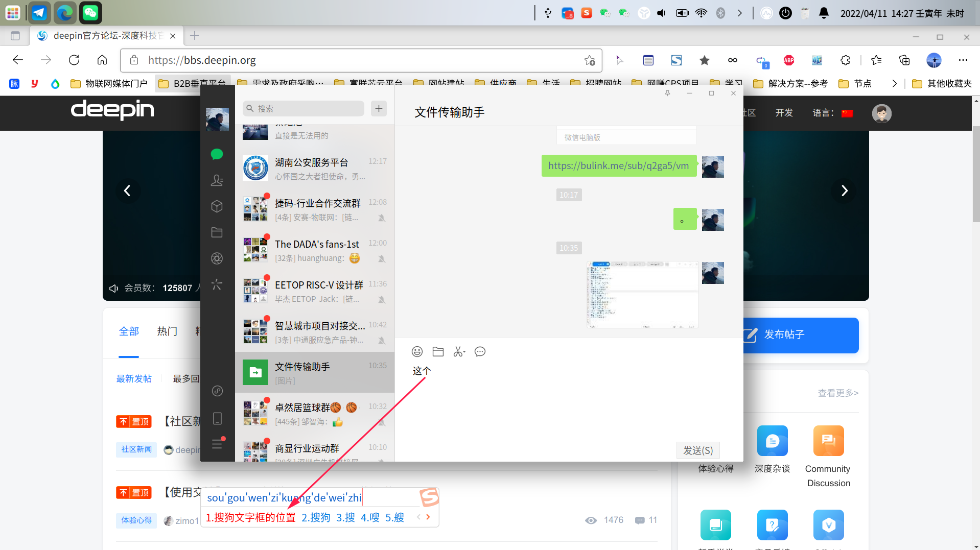Click the plus button beside WeChat search
The height and width of the screenshot is (550, 980).
[x=379, y=108]
